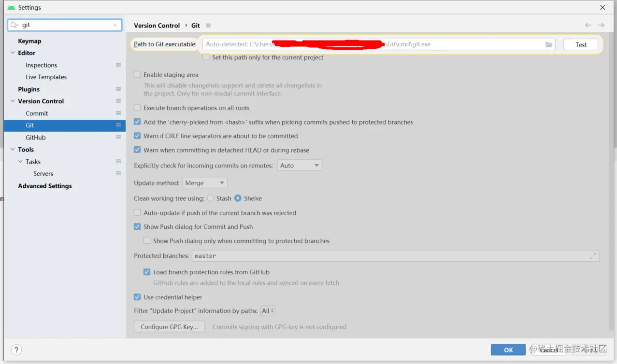Viewport: 617px width, 364px height.
Task: Click project icon beside Inspections row
Action: (118, 65)
